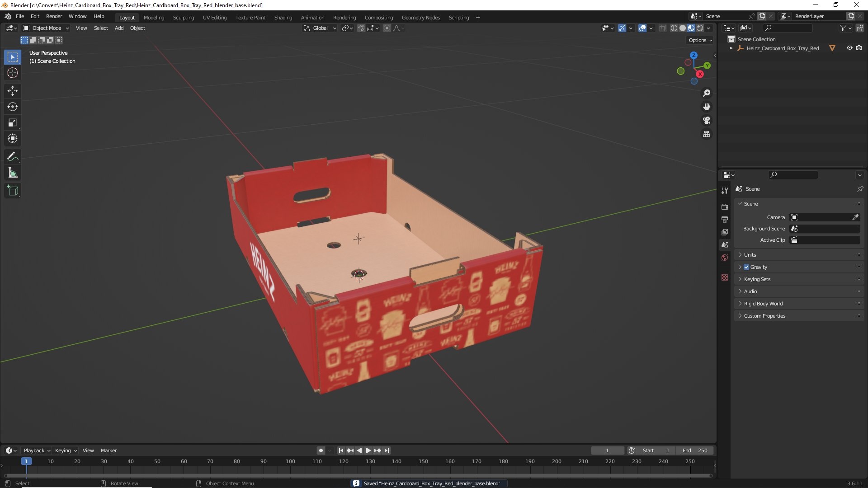
Task: Activate the Scale tool
Action: [x=13, y=122]
